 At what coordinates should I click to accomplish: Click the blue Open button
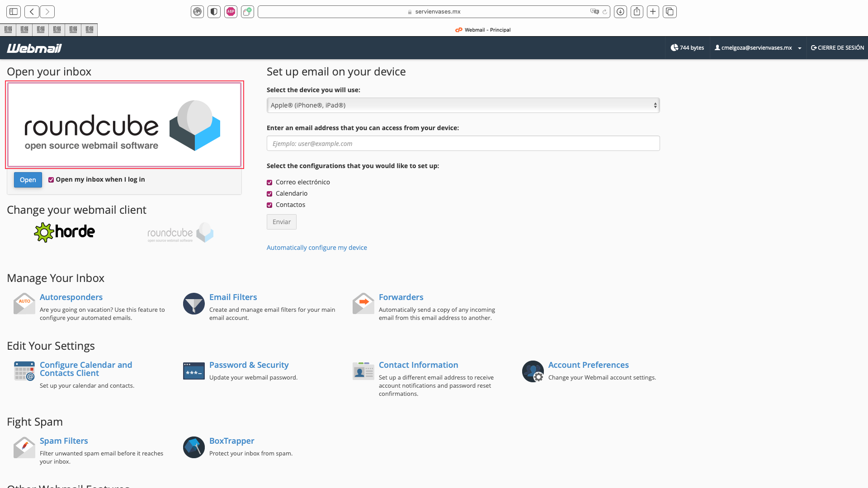(28, 180)
